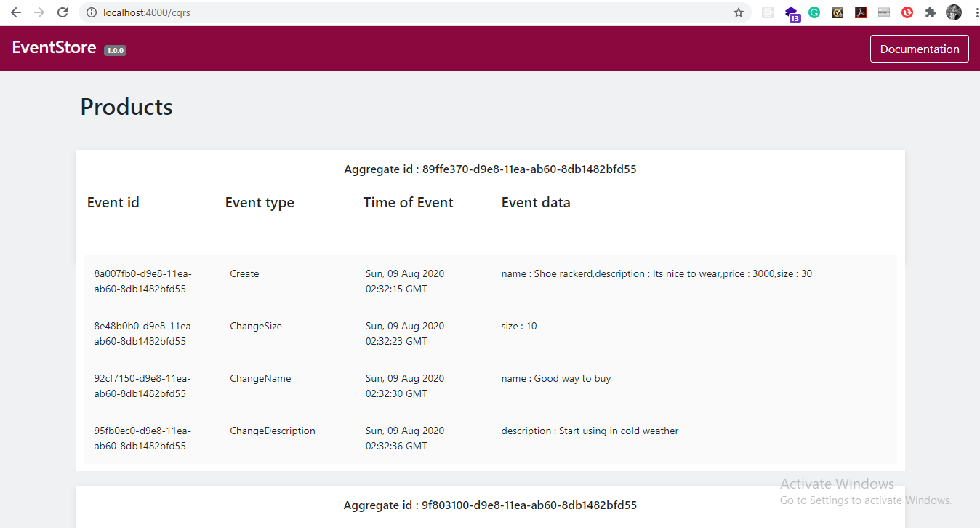Click the time 02:32:30 GMT cell
The image size is (980, 528).
pyautogui.click(x=404, y=386)
